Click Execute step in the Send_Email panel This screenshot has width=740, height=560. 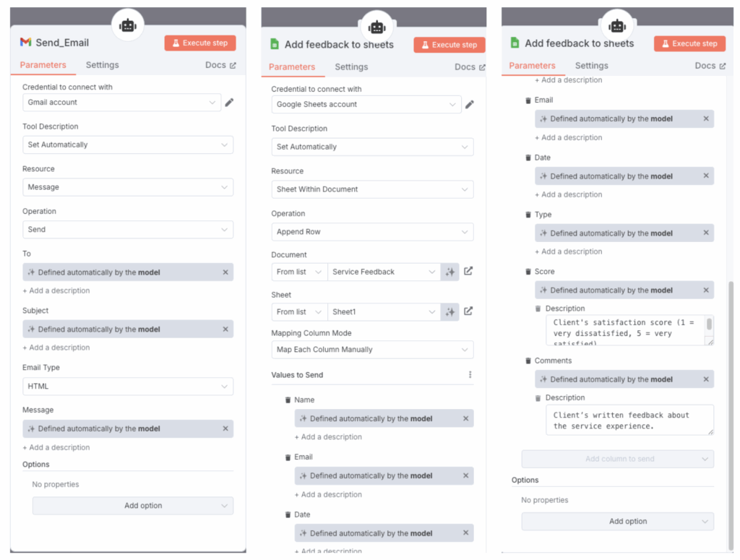click(x=200, y=43)
